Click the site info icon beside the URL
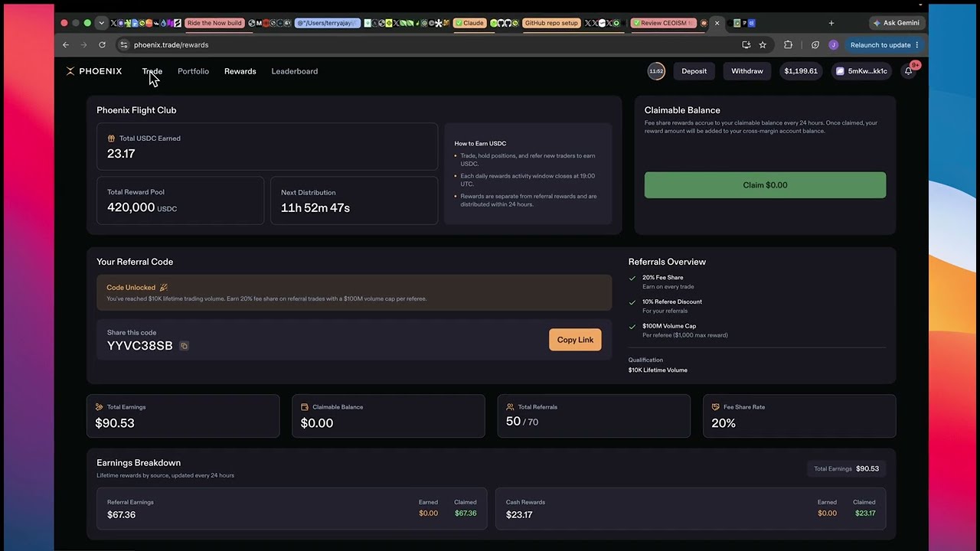 124,45
